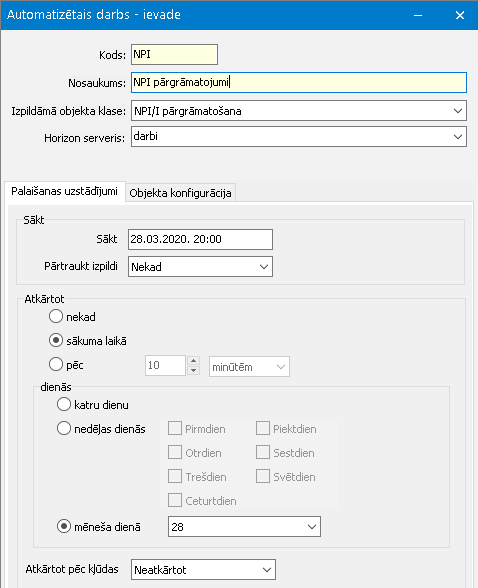
Task: Check the Svētdien checkbox
Action: [x=263, y=476]
